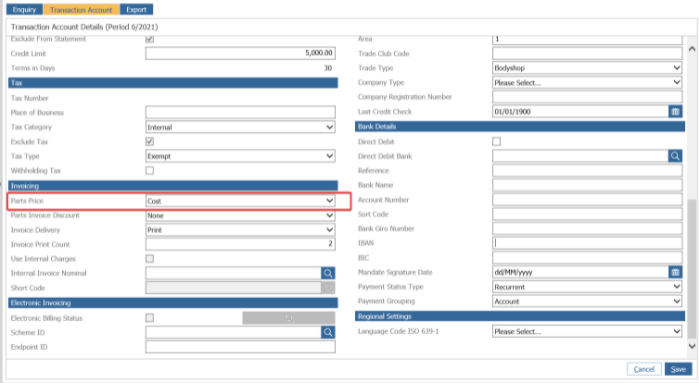Click the Mandate Signature Date field
Viewport: 699px width, 384px height.
pos(580,272)
